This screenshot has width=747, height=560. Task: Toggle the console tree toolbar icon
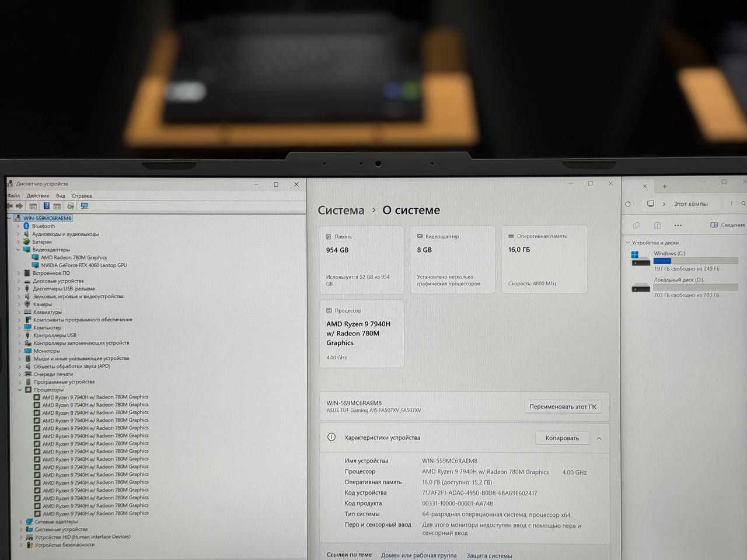33,206
